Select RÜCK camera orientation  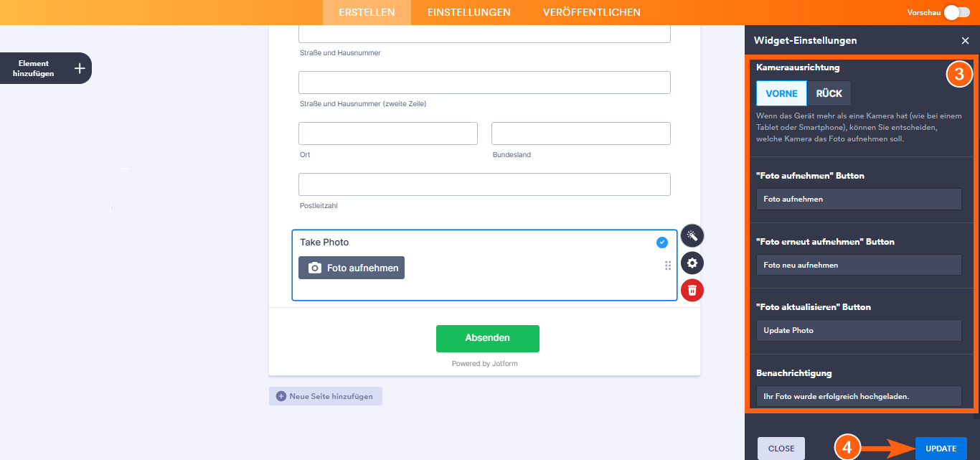pos(829,94)
